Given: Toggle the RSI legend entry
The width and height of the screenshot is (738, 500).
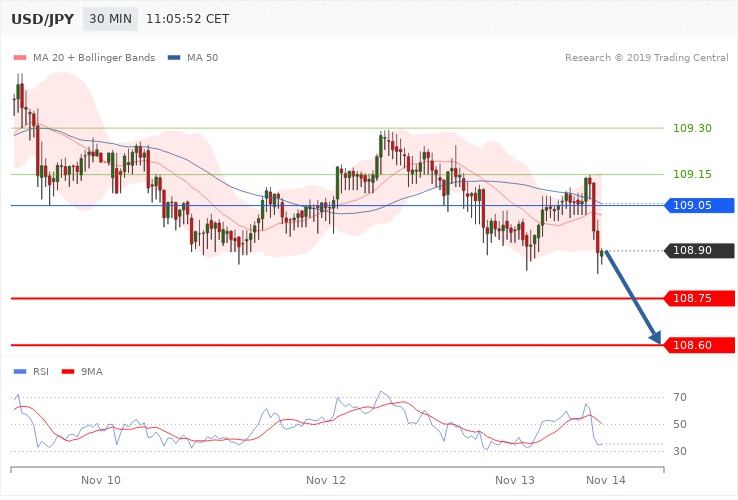Looking at the screenshot, I should tap(31, 372).
